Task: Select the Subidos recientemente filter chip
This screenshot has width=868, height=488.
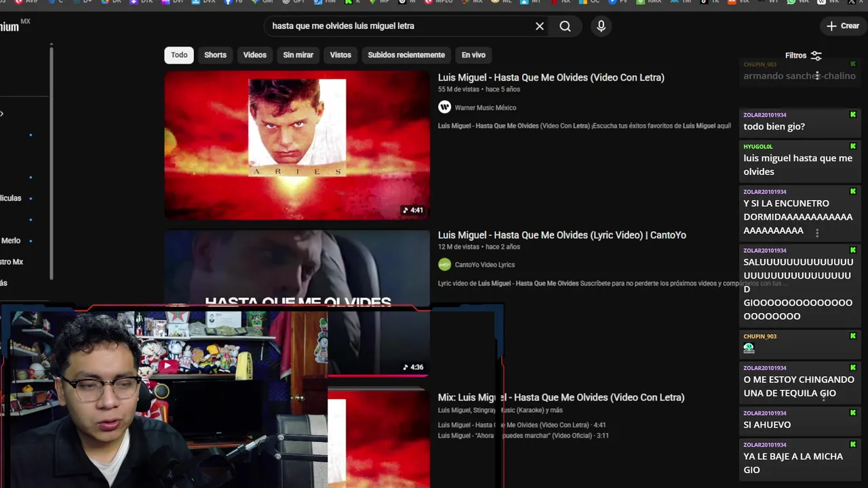Action: point(406,55)
